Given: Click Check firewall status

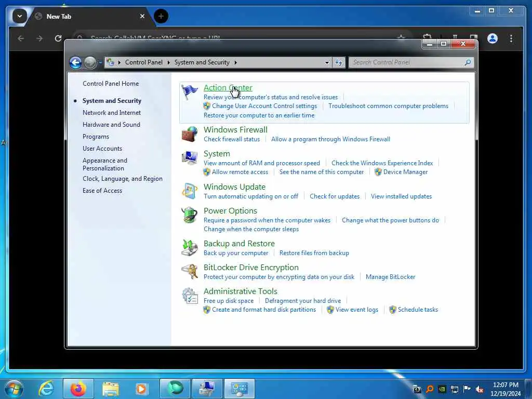Looking at the screenshot, I should click(232, 139).
